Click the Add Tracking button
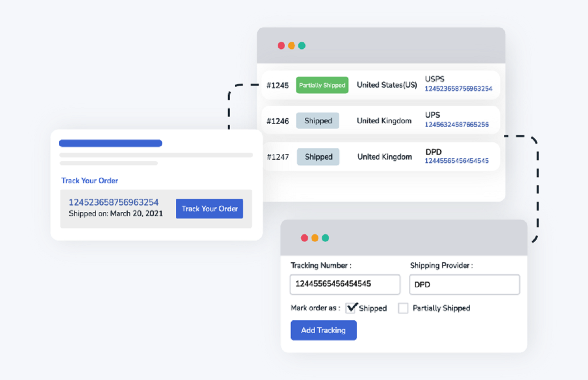This screenshot has height=380, width=588. 323,330
